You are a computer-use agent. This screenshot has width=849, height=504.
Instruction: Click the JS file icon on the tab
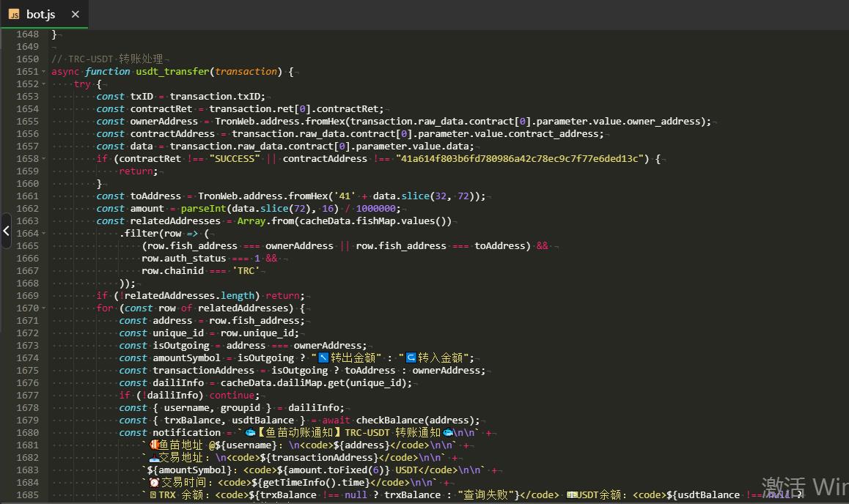pos(14,14)
